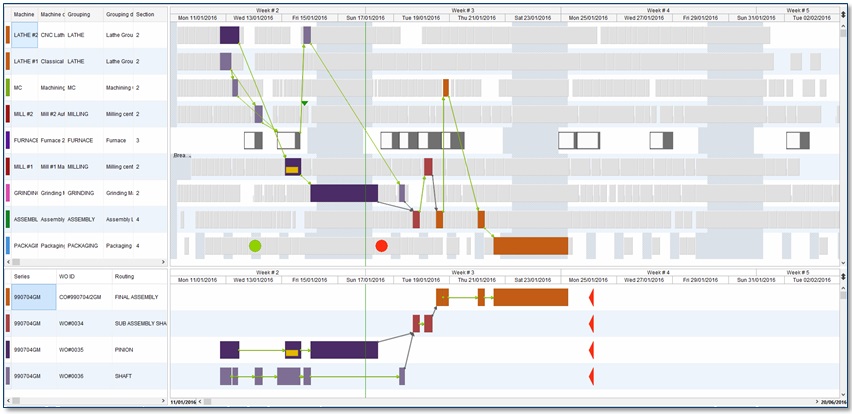Click green color swatch of MC row
The height and width of the screenshot is (414, 852).
click(8, 87)
